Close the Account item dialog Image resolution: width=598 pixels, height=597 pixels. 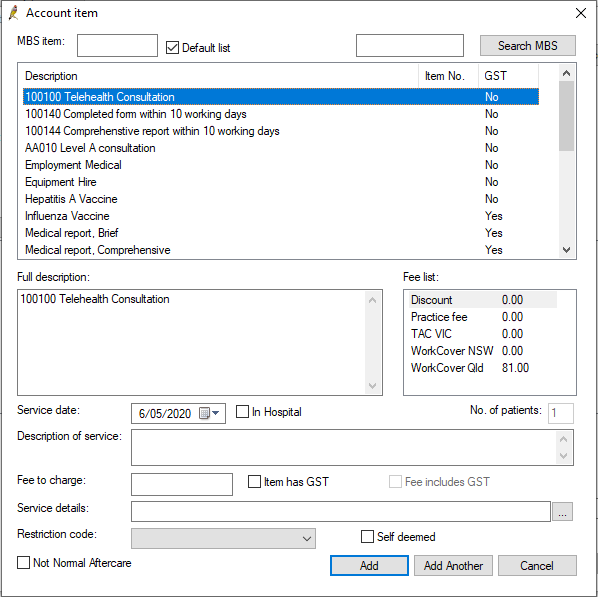(581, 13)
